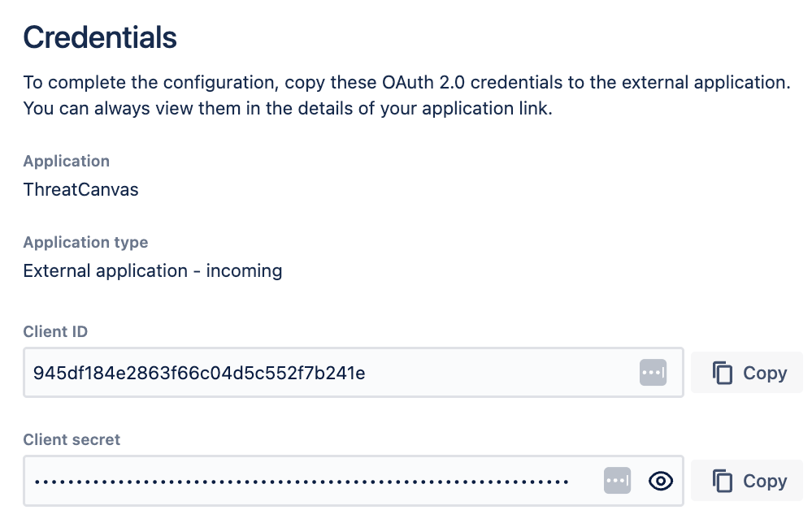Copy the Client ID value

747,373
